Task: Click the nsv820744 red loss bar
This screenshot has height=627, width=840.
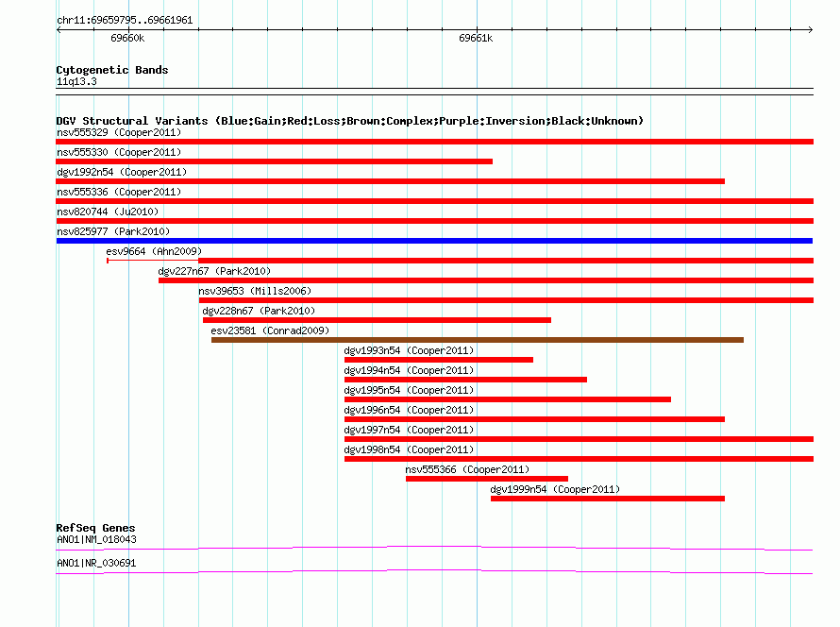Action: point(434,221)
